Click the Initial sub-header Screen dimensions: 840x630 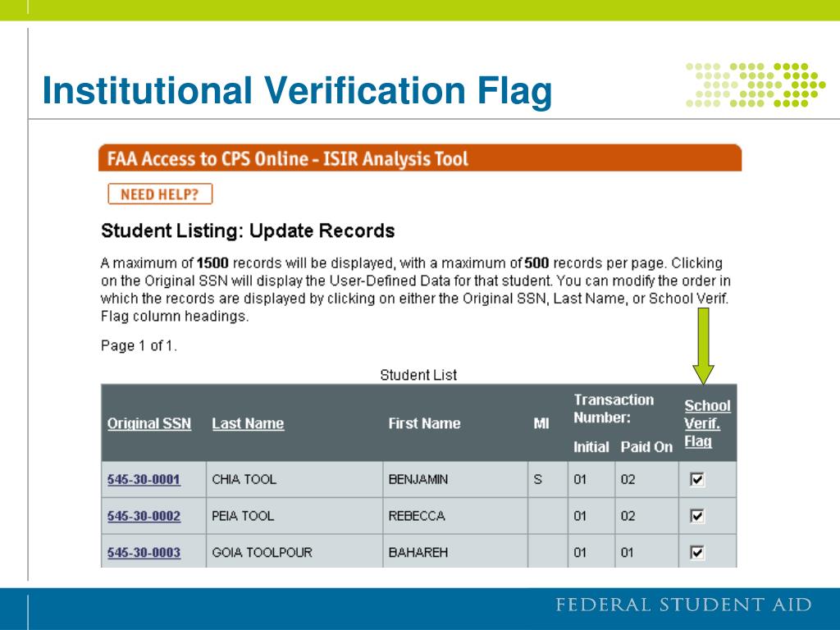coord(591,447)
